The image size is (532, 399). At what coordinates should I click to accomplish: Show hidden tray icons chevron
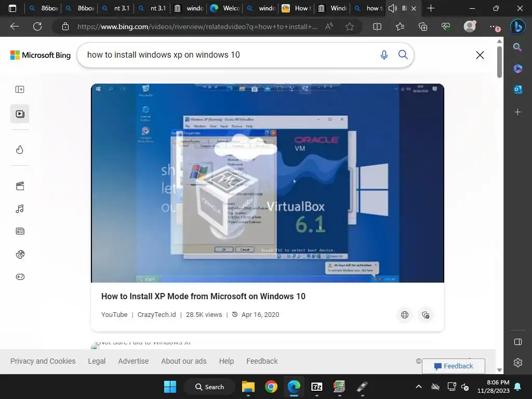pos(419,387)
